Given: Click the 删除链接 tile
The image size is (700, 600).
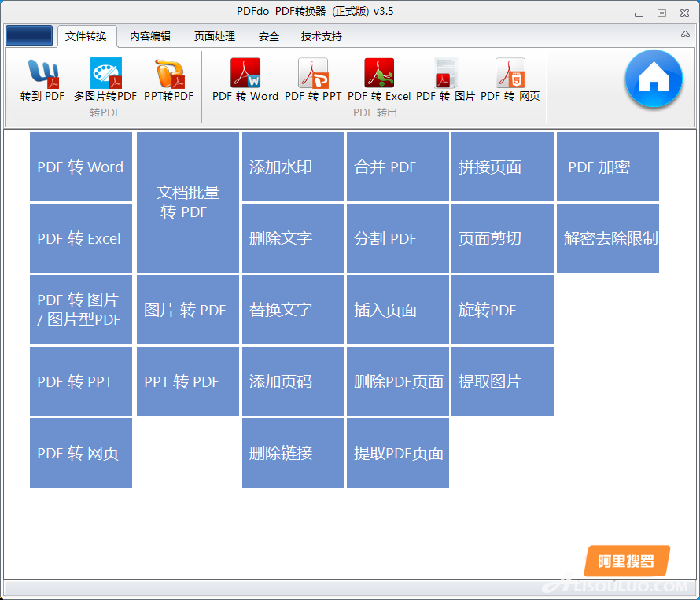Looking at the screenshot, I should coord(293,453).
